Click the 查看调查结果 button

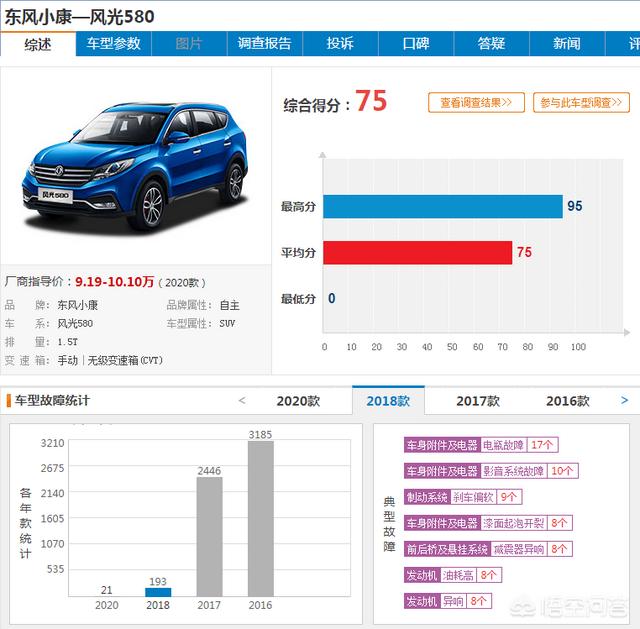click(476, 102)
